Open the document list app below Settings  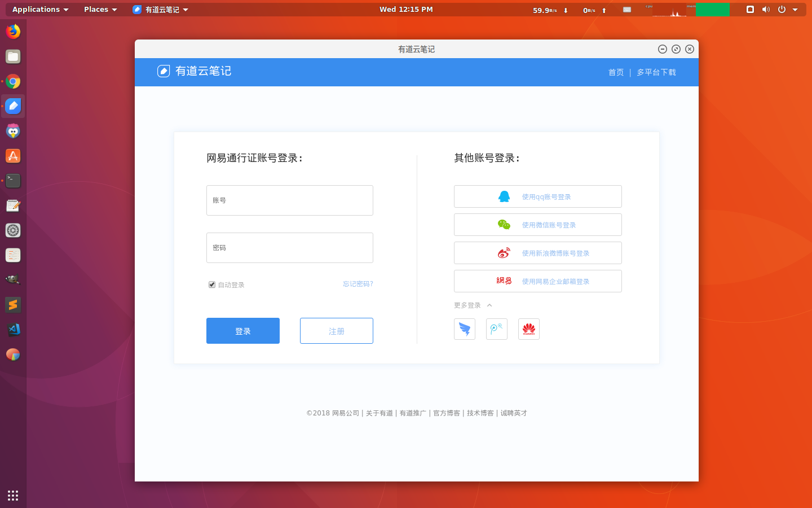click(13, 255)
